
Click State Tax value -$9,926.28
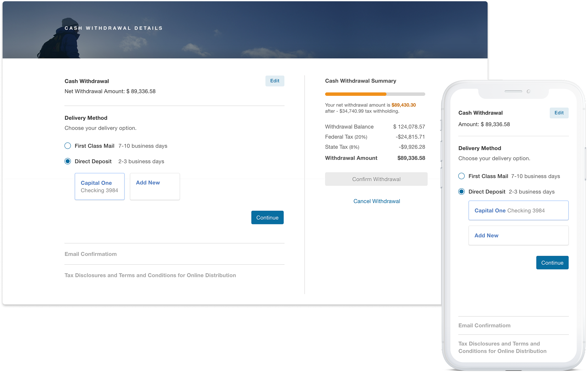pos(412,147)
